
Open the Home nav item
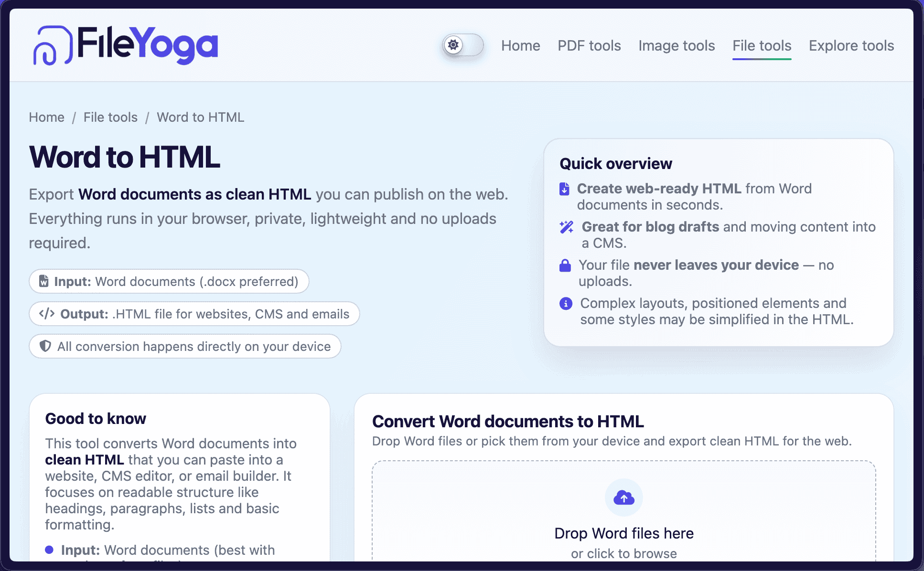[520, 46]
